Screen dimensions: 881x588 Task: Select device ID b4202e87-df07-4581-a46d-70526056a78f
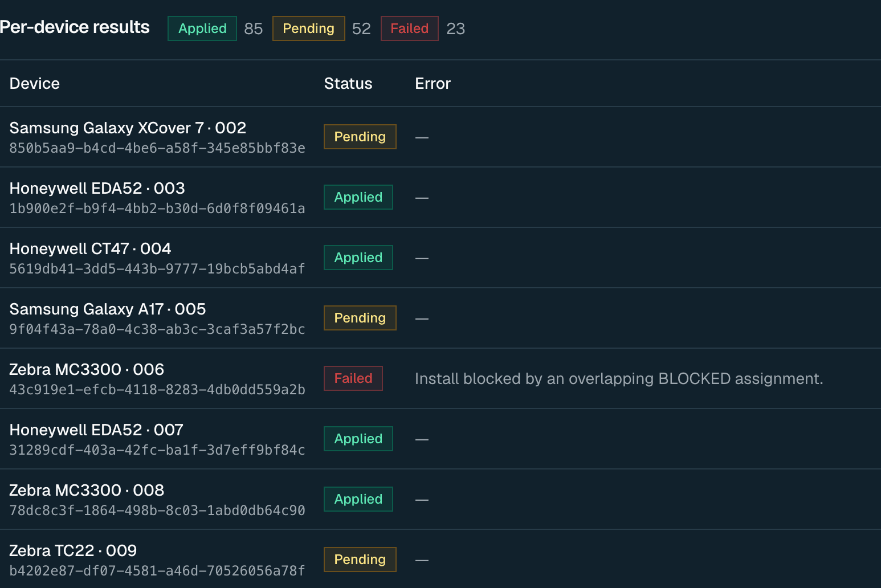click(157, 571)
